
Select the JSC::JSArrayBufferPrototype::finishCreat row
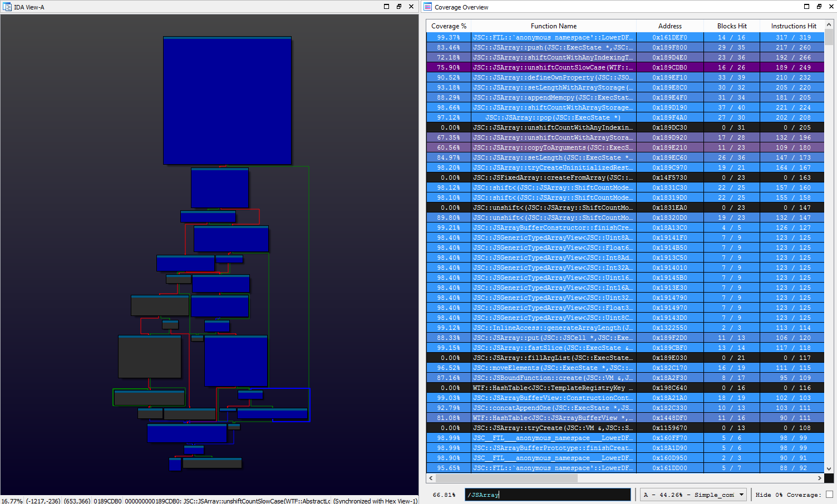pos(625,448)
